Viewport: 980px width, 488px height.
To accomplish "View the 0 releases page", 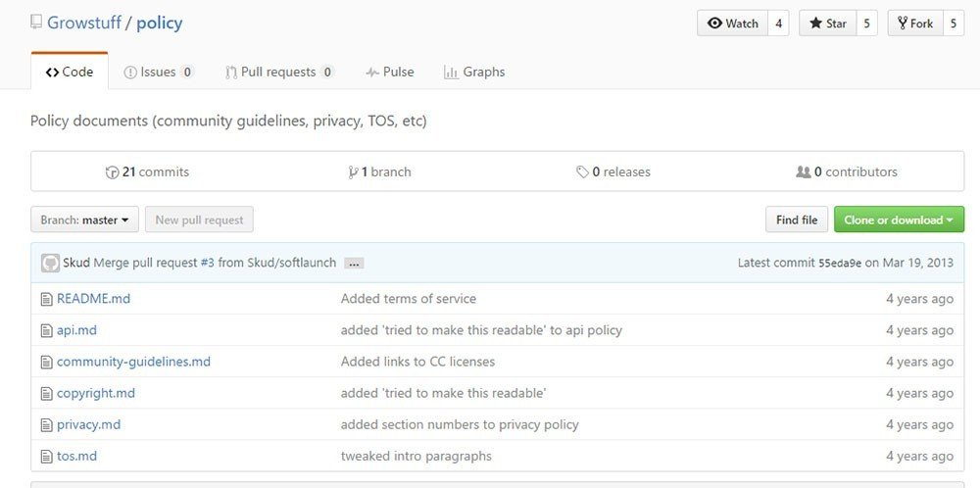I will [613, 171].
